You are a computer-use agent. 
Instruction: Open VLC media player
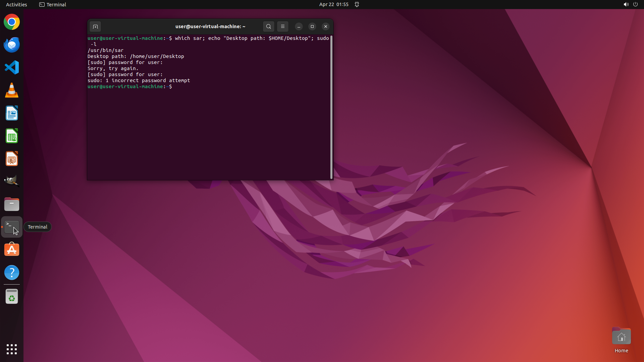[12, 90]
